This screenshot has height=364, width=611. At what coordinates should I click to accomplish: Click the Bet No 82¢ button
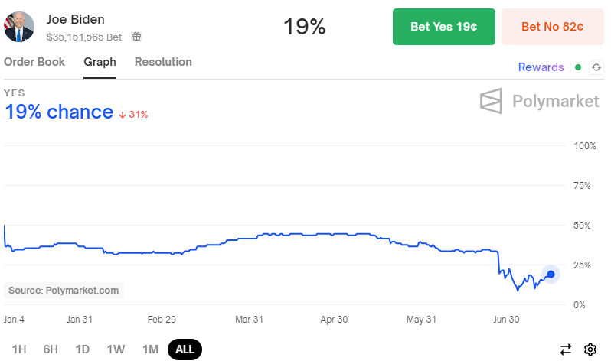click(x=553, y=27)
